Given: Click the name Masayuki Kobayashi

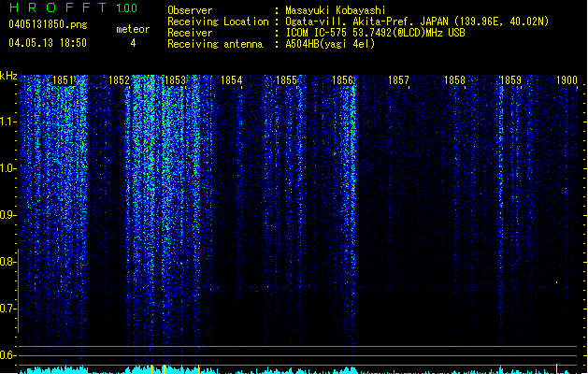Looking at the screenshot, I should pyautogui.click(x=336, y=10).
